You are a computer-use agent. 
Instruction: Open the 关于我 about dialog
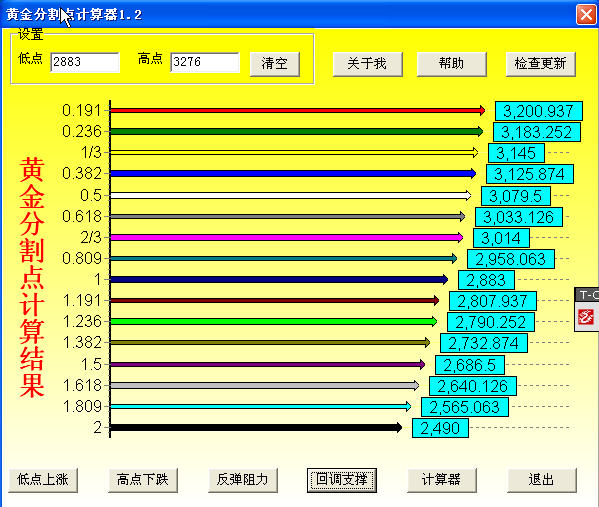[367, 63]
